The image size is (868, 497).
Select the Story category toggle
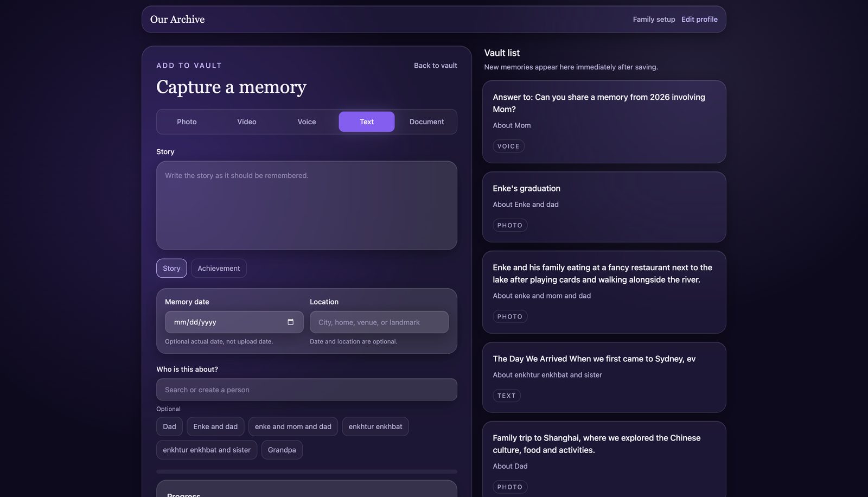click(171, 268)
